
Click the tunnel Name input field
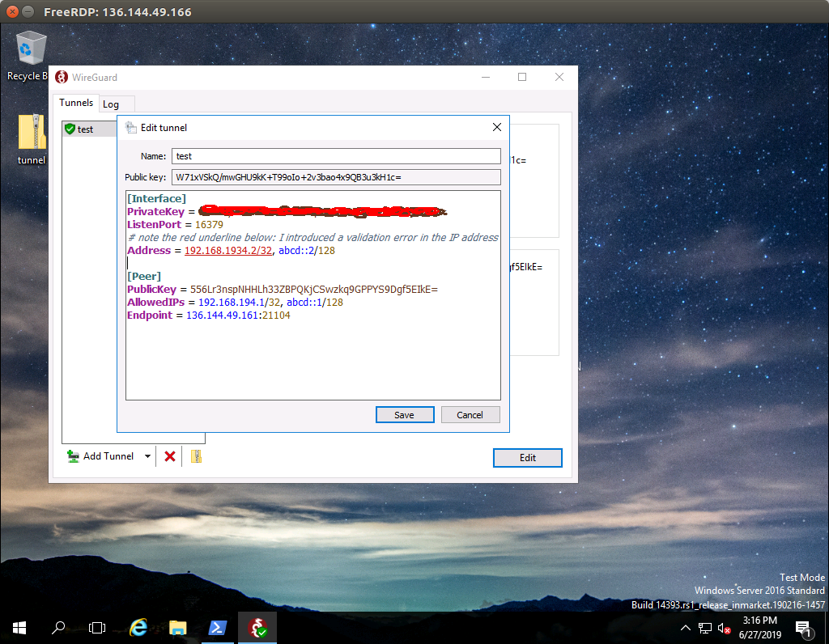click(336, 156)
